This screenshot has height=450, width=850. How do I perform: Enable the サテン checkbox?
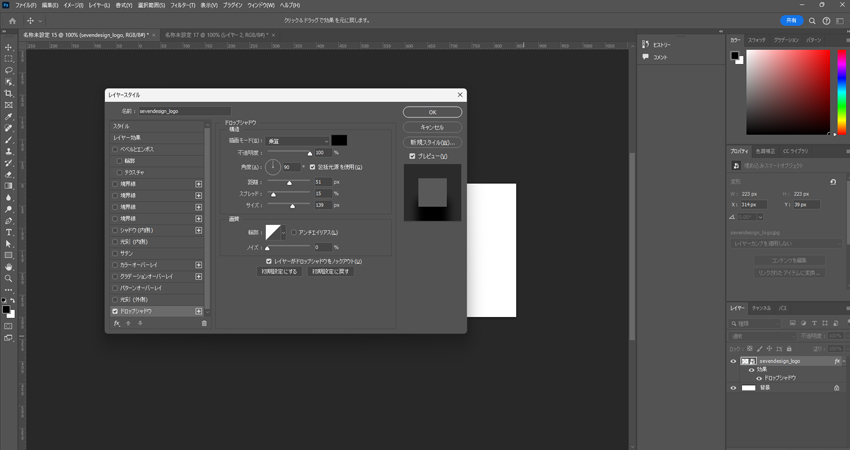coord(115,253)
